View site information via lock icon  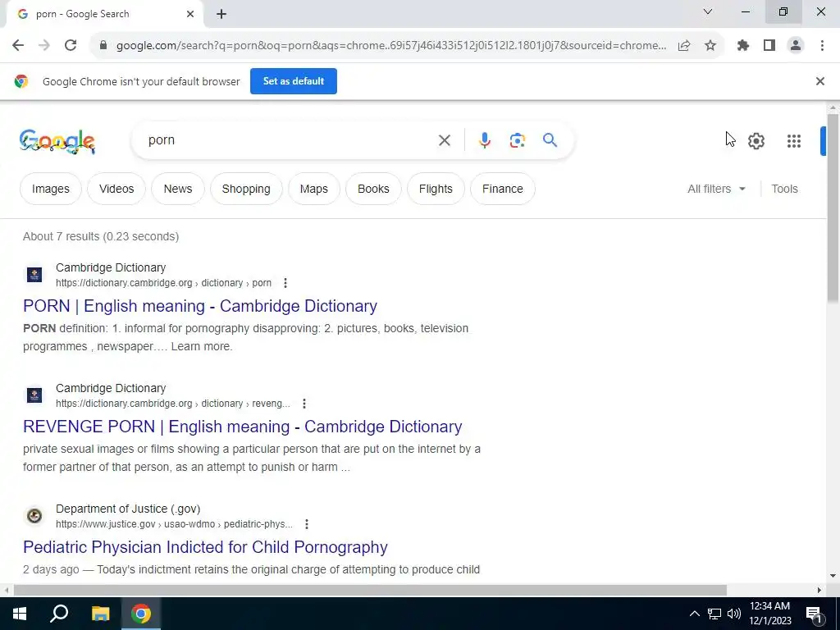click(x=103, y=46)
